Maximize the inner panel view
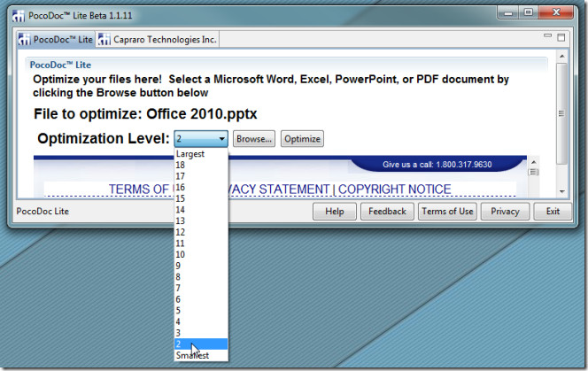This screenshot has height=371, width=588. click(x=561, y=37)
